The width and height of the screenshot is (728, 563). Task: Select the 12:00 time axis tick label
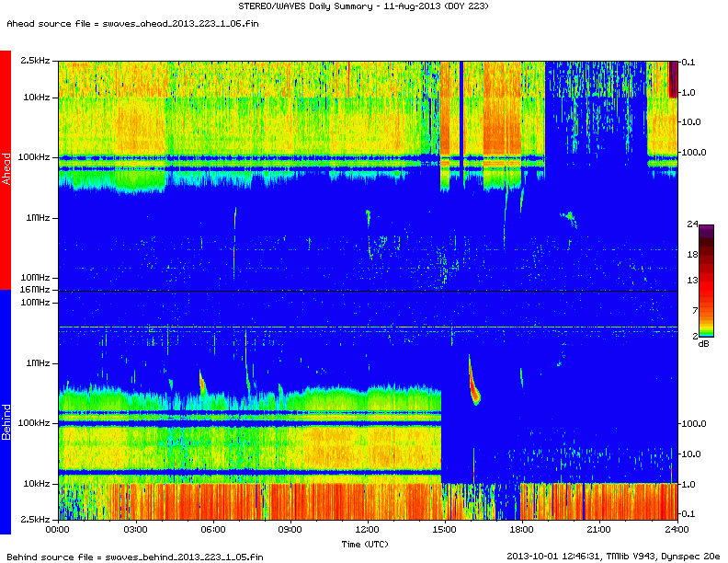(367, 530)
